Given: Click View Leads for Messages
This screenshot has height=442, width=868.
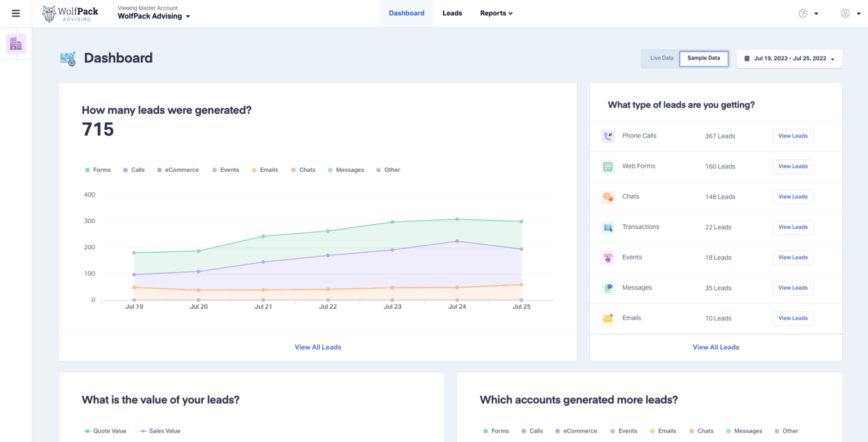Looking at the screenshot, I should tap(792, 288).
